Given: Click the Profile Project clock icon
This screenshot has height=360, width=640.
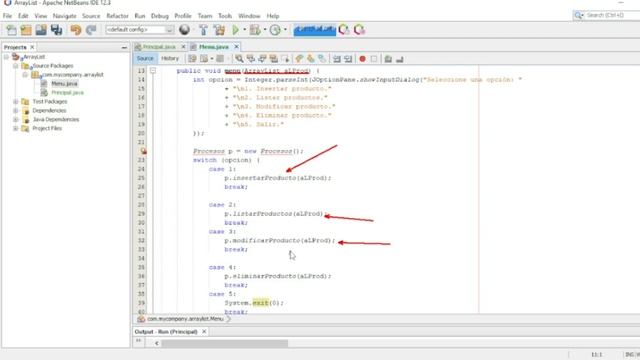Looking at the screenshot, I should tap(275, 30).
